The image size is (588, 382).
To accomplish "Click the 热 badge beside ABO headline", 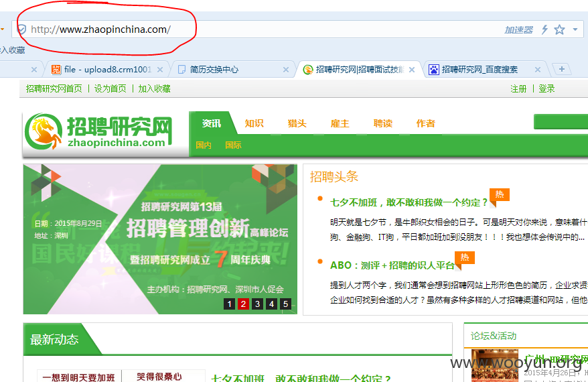I will (x=465, y=258).
